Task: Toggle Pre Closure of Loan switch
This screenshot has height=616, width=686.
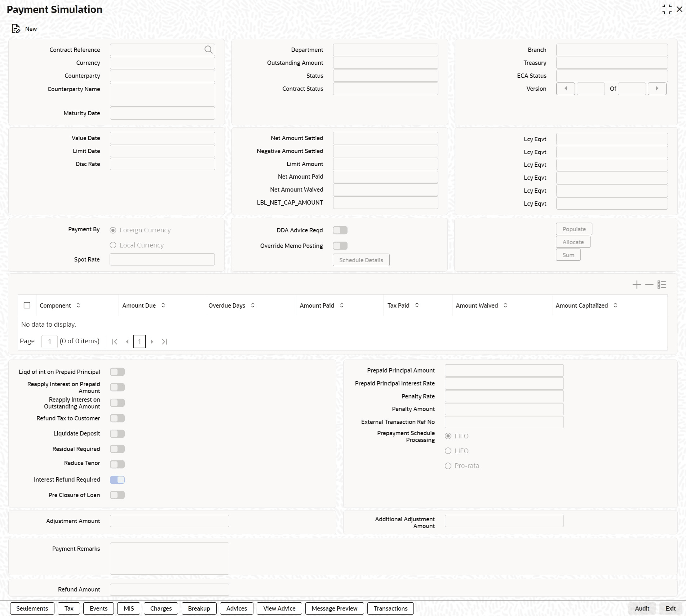Action: pos(117,495)
